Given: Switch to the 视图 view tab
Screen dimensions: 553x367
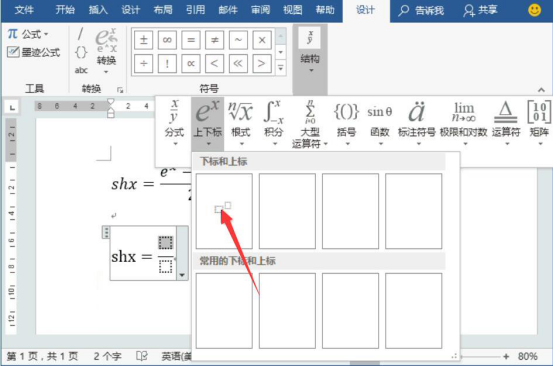Looking at the screenshot, I should [293, 10].
